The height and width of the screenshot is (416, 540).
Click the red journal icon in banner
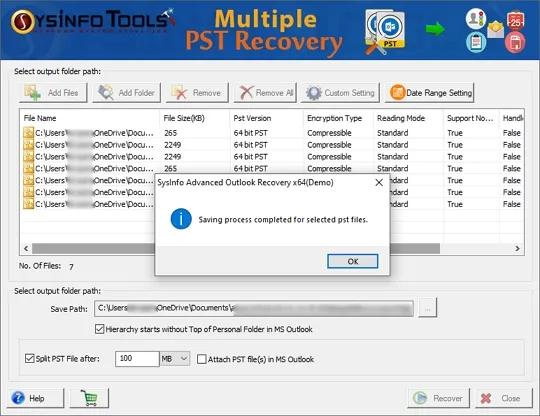pyautogui.click(x=515, y=42)
